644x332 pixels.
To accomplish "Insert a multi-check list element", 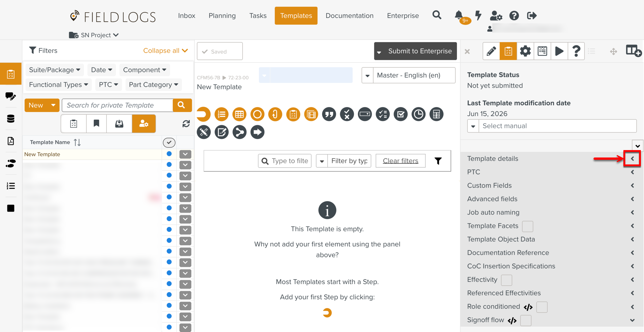I will coord(383,114).
